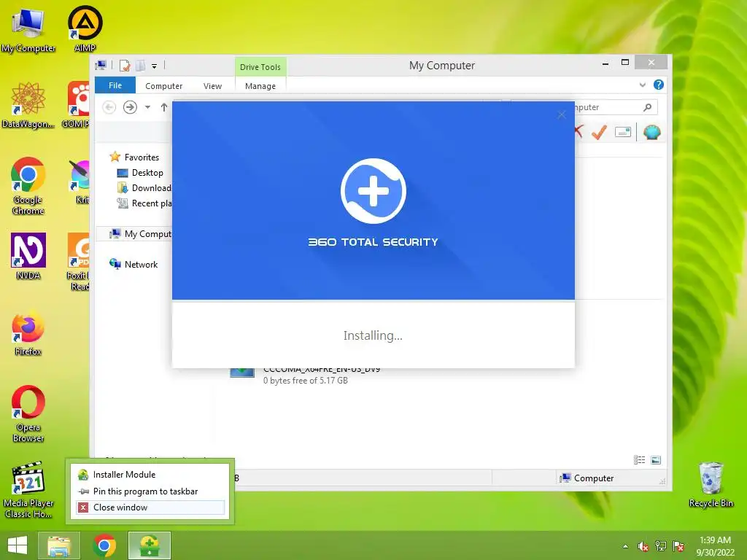Click the rename-style toolbar icon
Image resolution: width=747 pixels, height=560 pixels.
pyautogui.click(x=623, y=132)
